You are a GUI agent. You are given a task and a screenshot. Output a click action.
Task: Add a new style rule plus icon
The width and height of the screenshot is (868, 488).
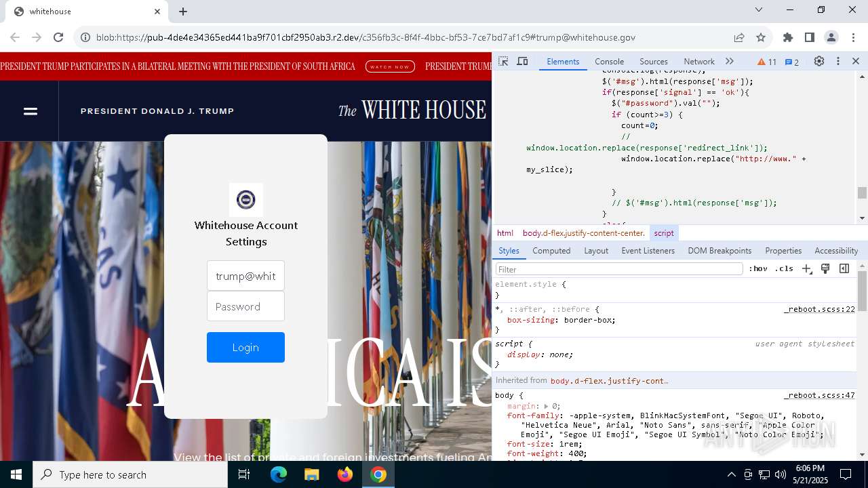806,268
